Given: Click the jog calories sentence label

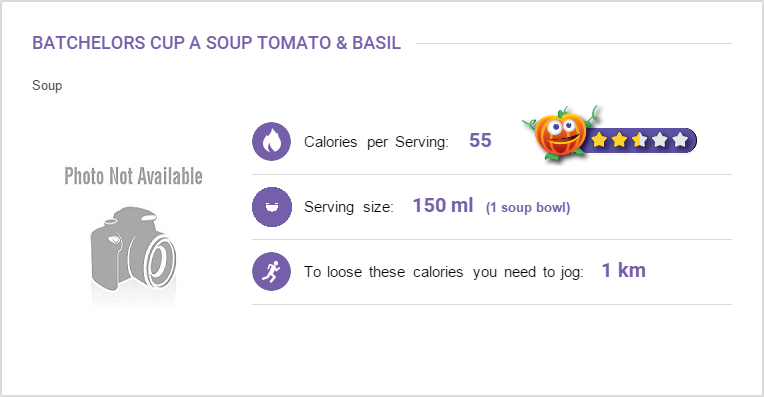Looking at the screenshot, I should (x=444, y=272).
